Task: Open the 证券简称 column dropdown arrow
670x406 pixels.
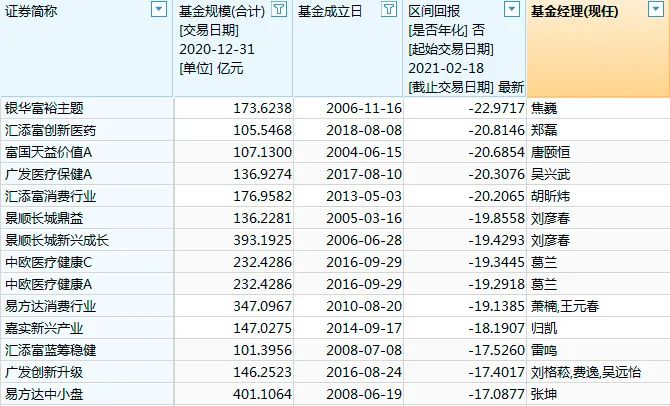Action: click(159, 9)
